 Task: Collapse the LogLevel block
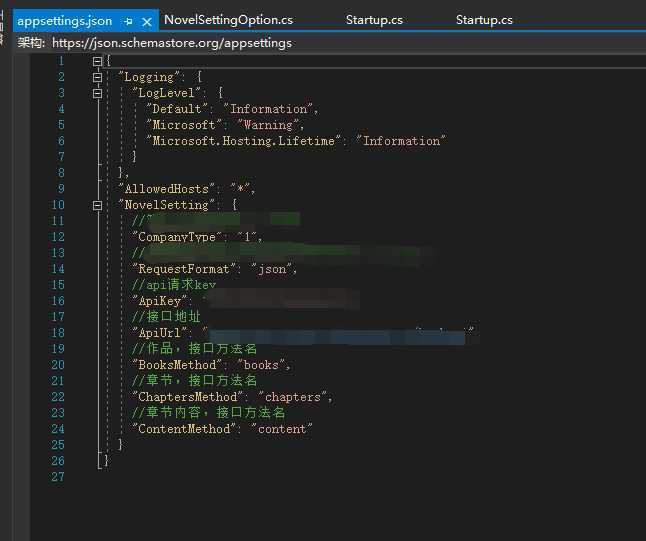coord(97,94)
